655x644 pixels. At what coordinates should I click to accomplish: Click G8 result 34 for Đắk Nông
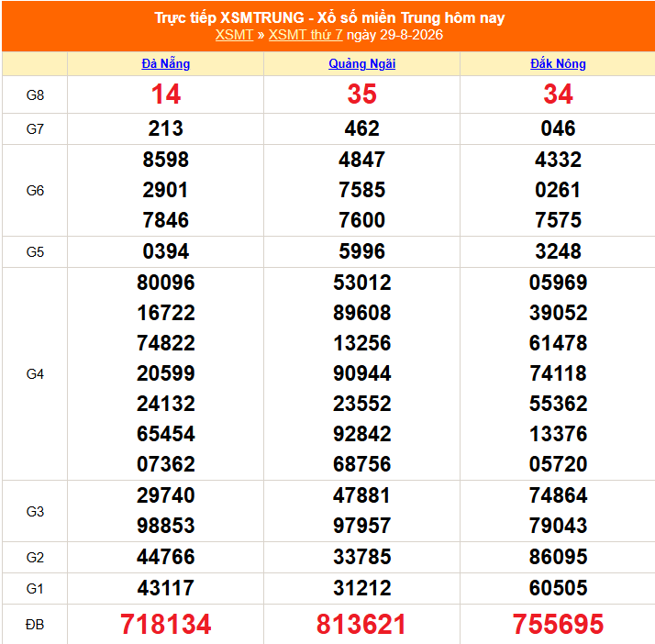[x=558, y=94]
